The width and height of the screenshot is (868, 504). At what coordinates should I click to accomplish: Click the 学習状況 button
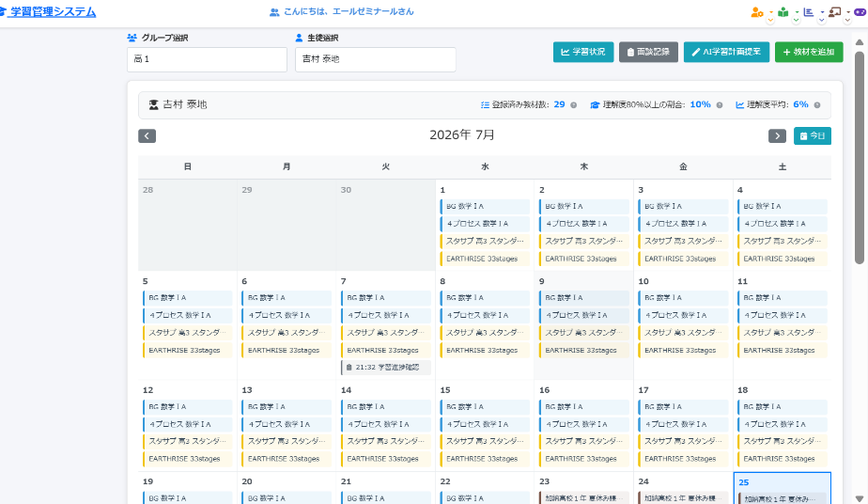(x=583, y=52)
